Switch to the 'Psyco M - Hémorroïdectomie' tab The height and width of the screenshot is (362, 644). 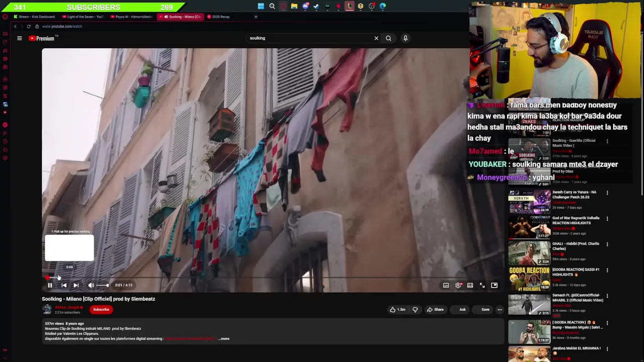pyautogui.click(x=132, y=17)
